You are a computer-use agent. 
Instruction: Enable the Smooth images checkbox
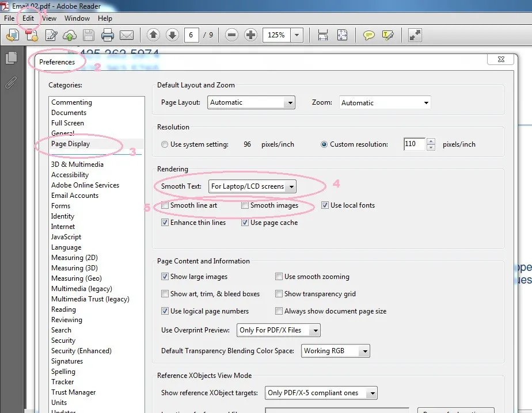pos(245,205)
